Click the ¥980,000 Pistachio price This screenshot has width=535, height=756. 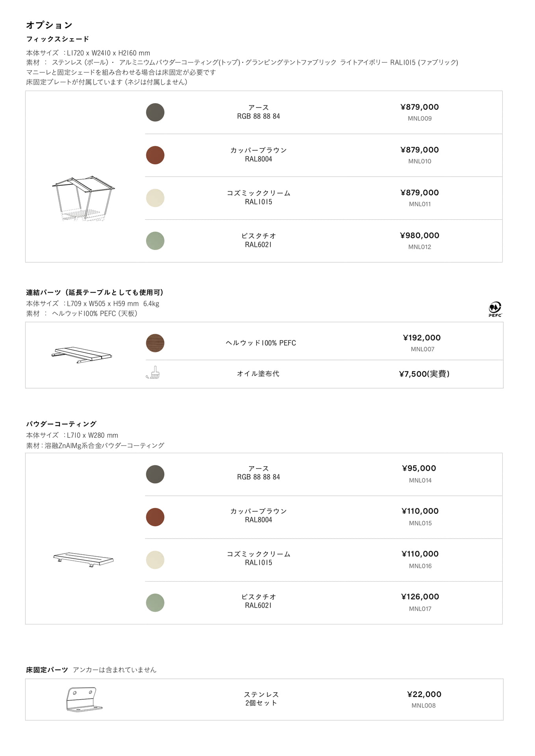[x=420, y=235]
